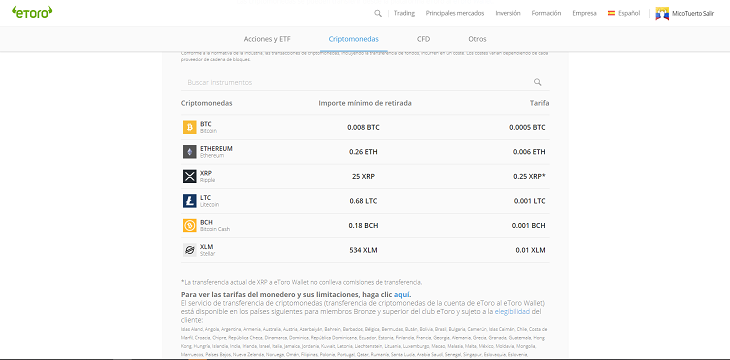The width and height of the screenshot is (730, 360).
Task: Click the Importe mínimo de retirada header
Action: tap(365, 103)
